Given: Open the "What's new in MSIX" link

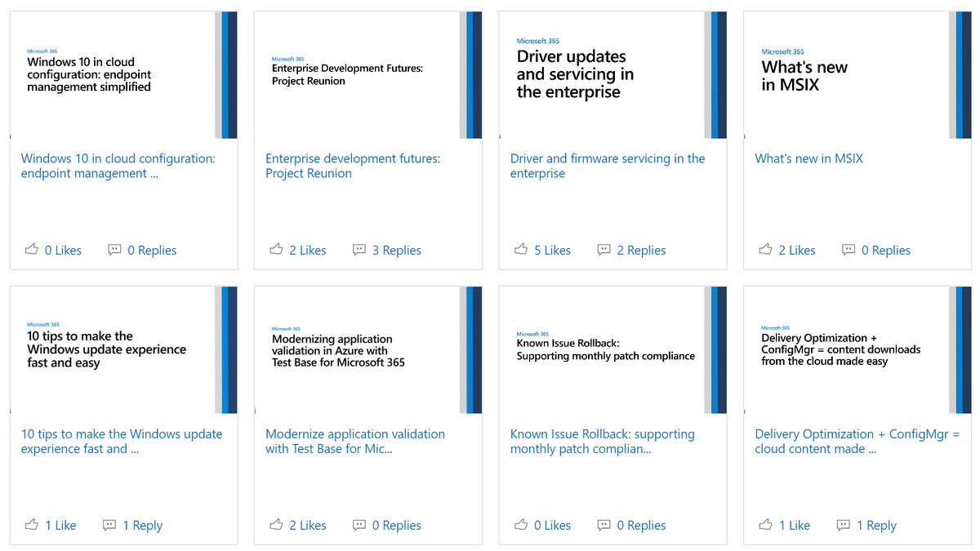Looking at the screenshot, I should click(x=808, y=158).
